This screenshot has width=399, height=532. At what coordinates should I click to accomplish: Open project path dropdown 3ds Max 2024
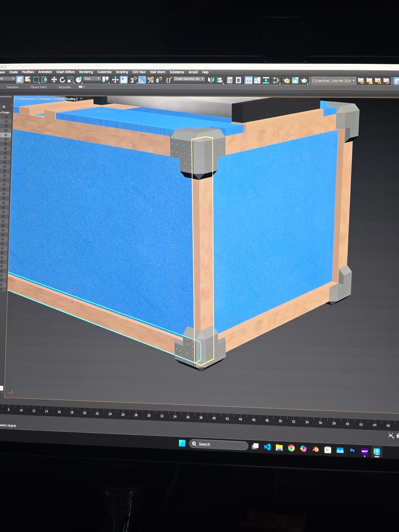(334, 81)
